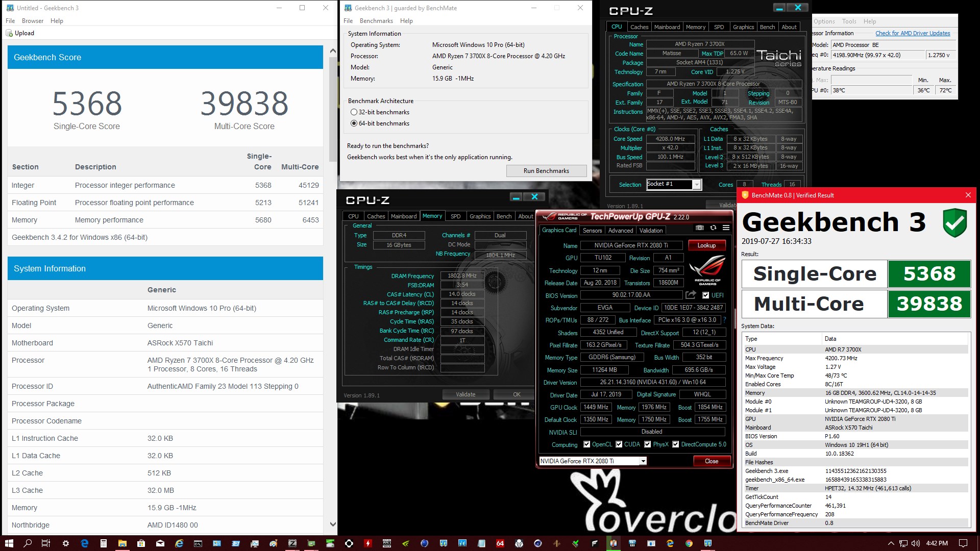Open the Validation tab in GPU-Z
The image size is (980, 551).
pos(651,231)
